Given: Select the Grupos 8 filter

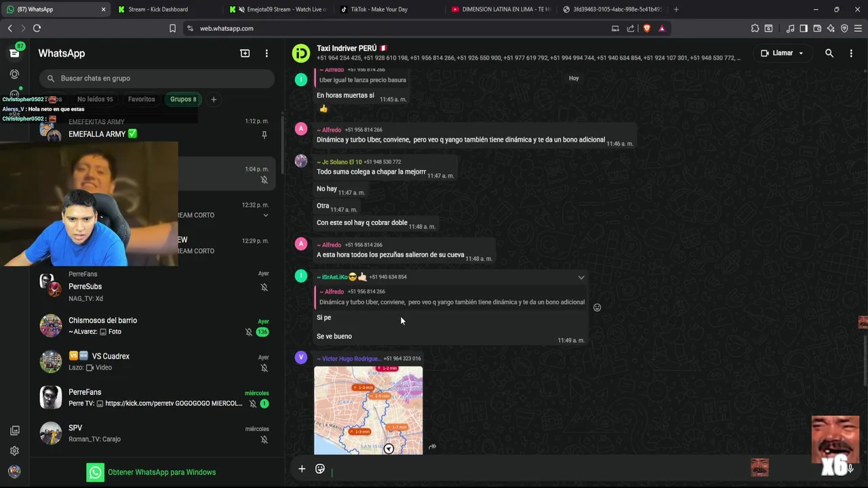Looking at the screenshot, I should 183,99.
